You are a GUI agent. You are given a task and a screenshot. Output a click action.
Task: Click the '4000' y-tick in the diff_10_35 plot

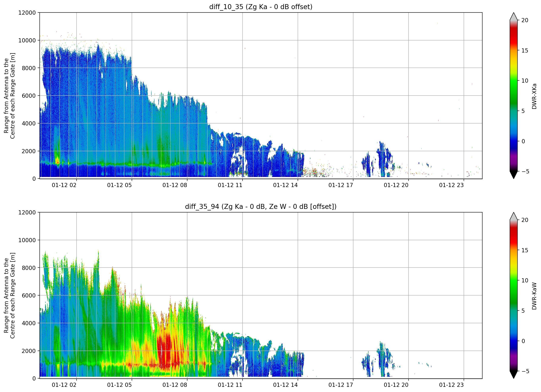pyautogui.click(x=29, y=123)
